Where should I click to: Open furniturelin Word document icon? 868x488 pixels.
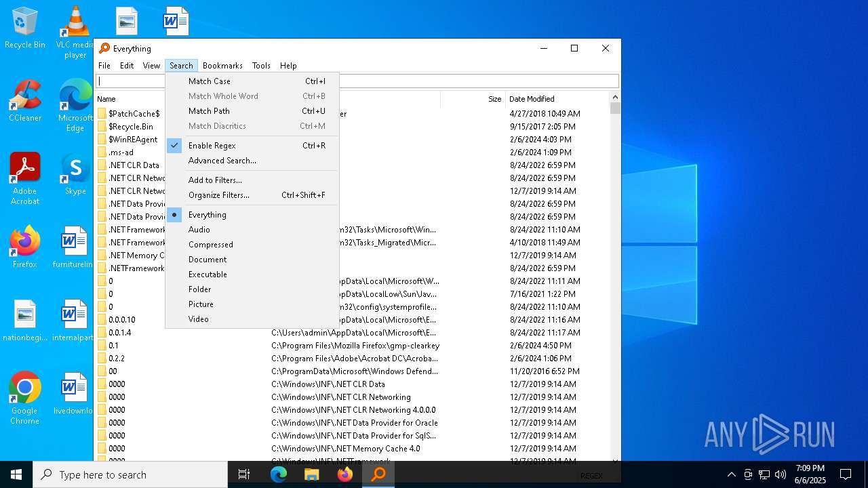coord(73,247)
